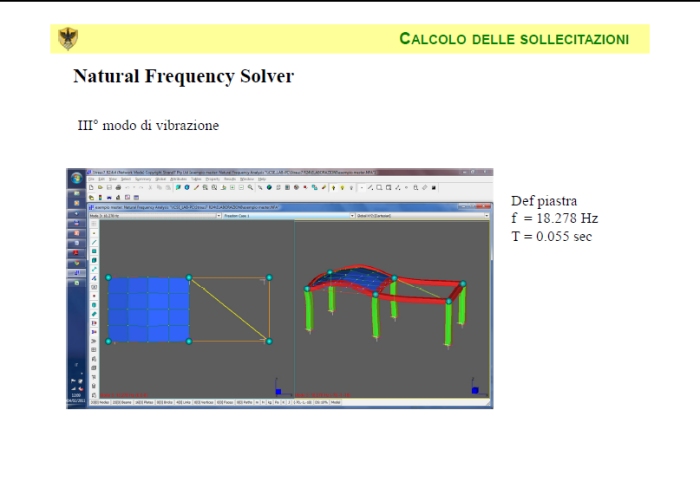The width and height of the screenshot is (700, 495).
Task: Select the plate element tool in left toolbar
Action: tap(94, 252)
